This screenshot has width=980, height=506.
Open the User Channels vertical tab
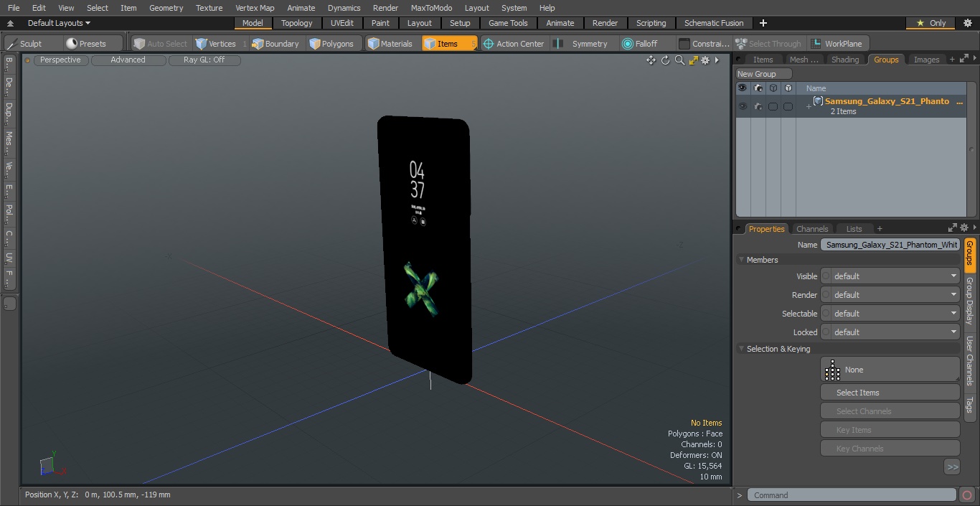(969, 361)
